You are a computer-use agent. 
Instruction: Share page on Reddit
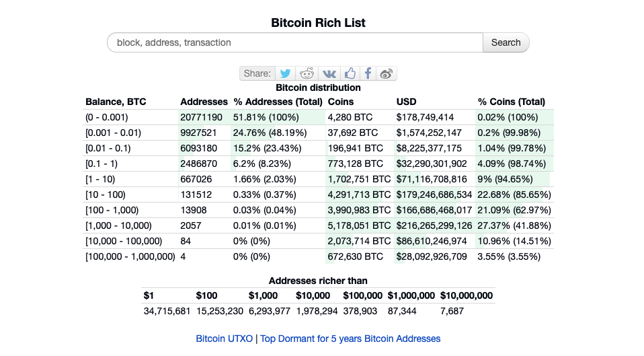[x=307, y=73]
